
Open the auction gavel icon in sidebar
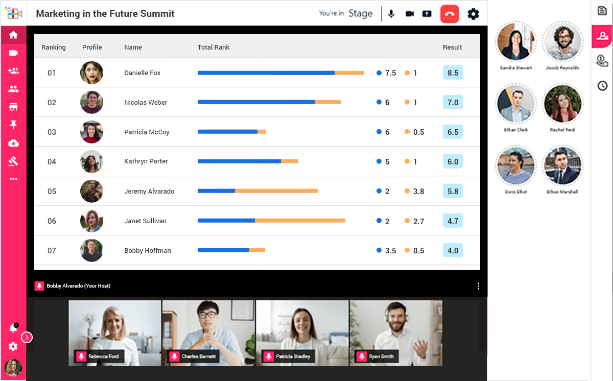[x=13, y=161]
